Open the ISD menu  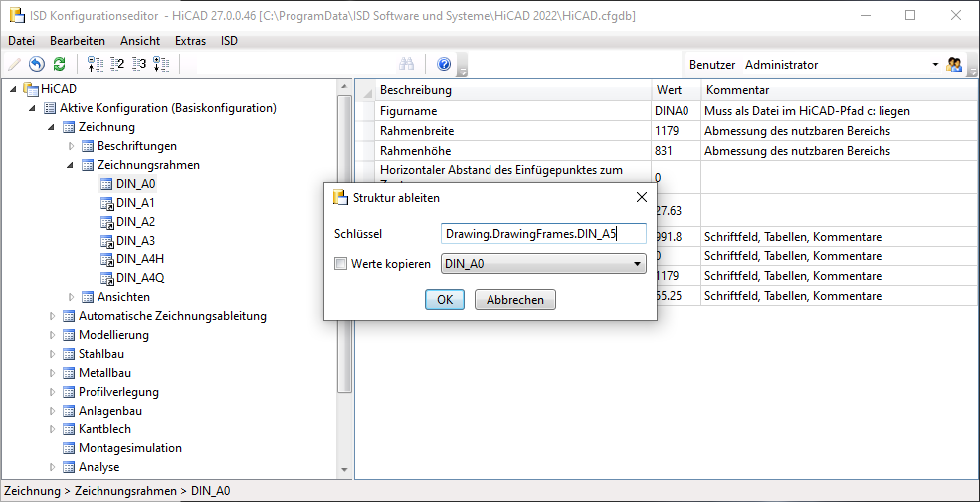tap(230, 41)
